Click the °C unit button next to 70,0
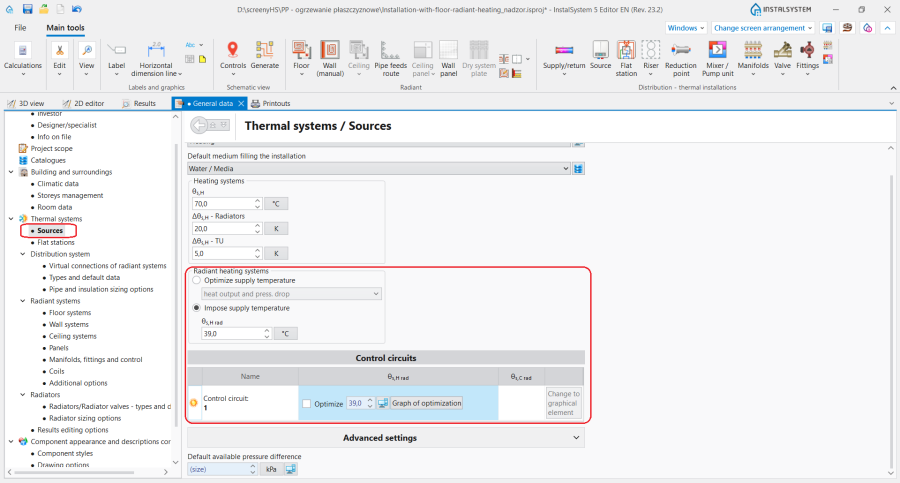Image resolution: width=900 pixels, height=483 pixels. pyautogui.click(x=276, y=204)
